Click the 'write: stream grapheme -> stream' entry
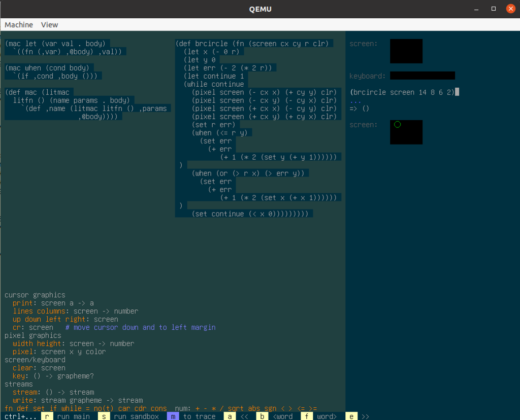 point(78,400)
